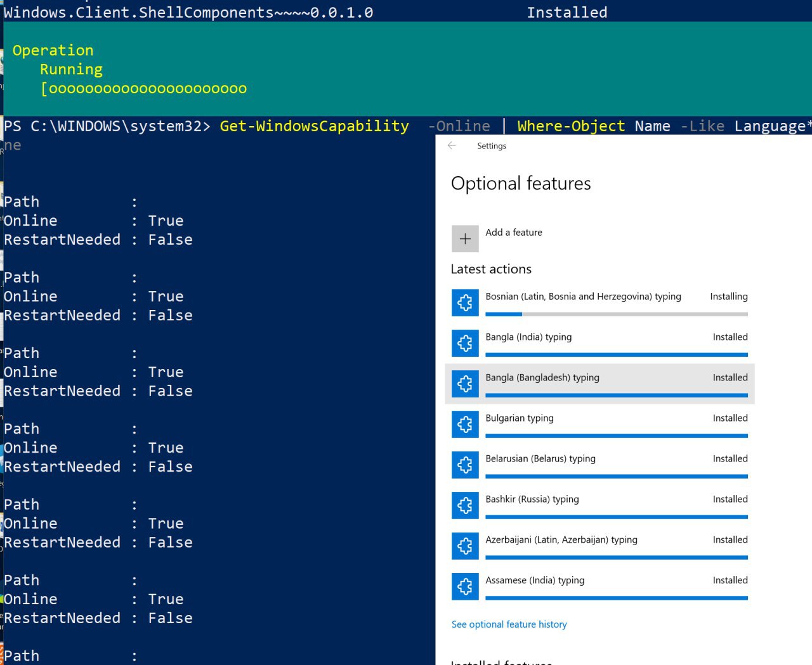
Task: Click the 'Settings' window title
Action: click(492, 146)
